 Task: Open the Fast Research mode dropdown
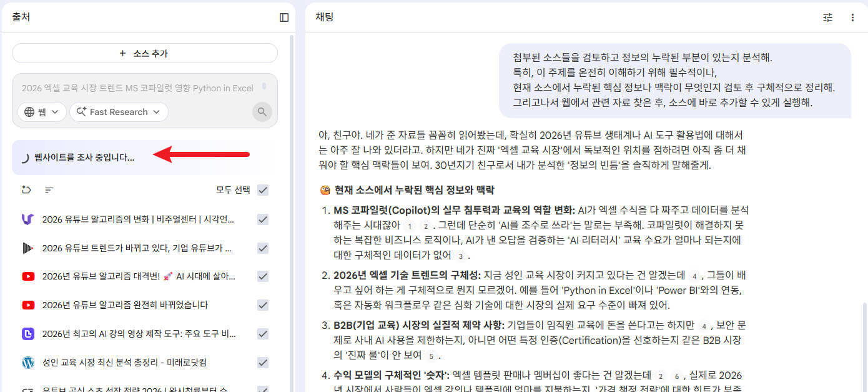(x=119, y=112)
